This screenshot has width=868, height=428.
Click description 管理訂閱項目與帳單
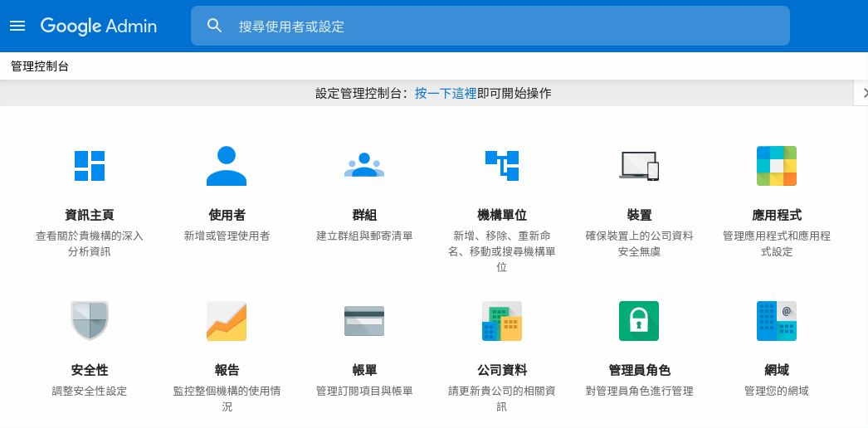[364, 392]
